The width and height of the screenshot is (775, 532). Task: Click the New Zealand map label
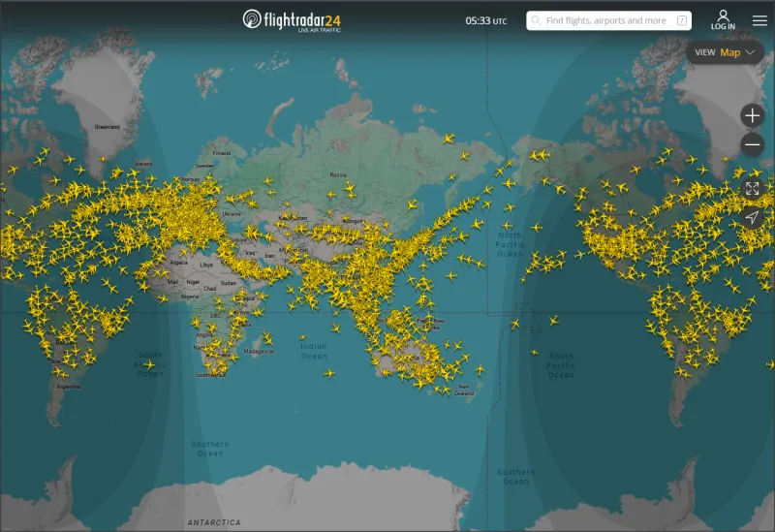(464, 391)
